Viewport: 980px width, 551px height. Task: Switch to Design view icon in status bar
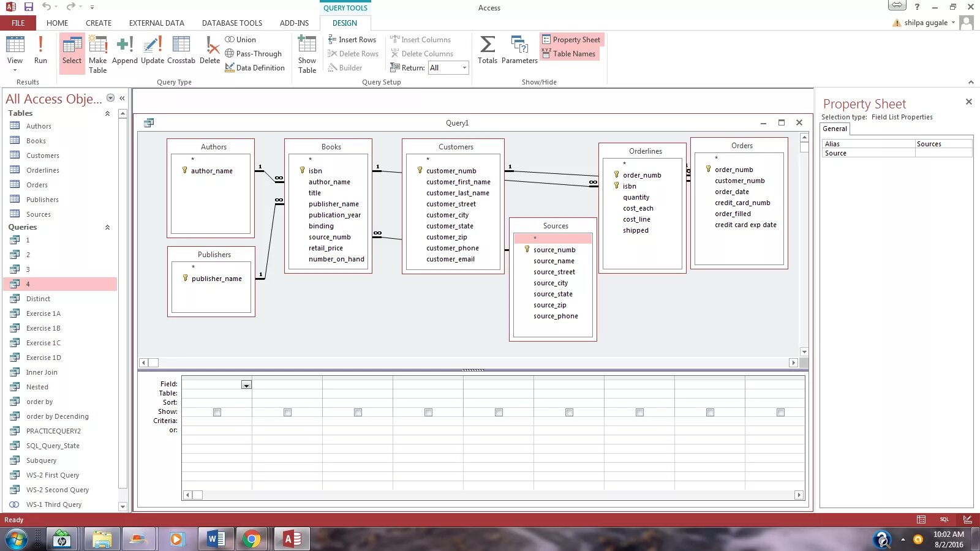click(x=968, y=519)
